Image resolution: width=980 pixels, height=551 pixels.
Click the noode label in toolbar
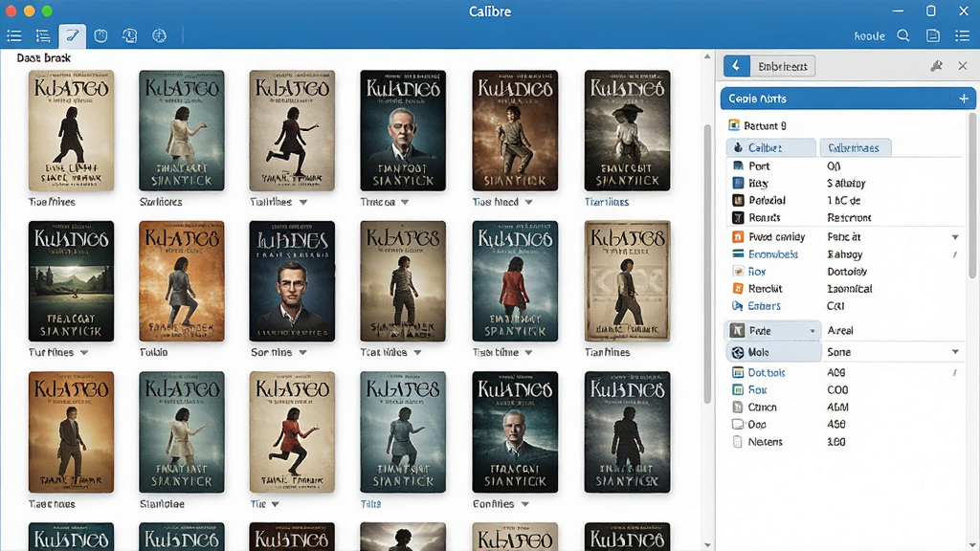pyautogui.click(x=869, y=36)
